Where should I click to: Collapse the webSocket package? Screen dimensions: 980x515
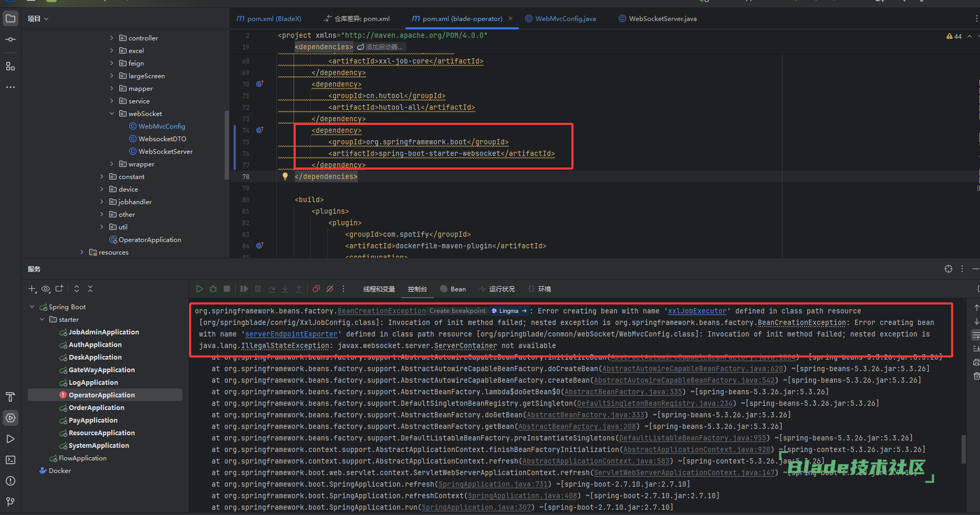coord(112,113)
